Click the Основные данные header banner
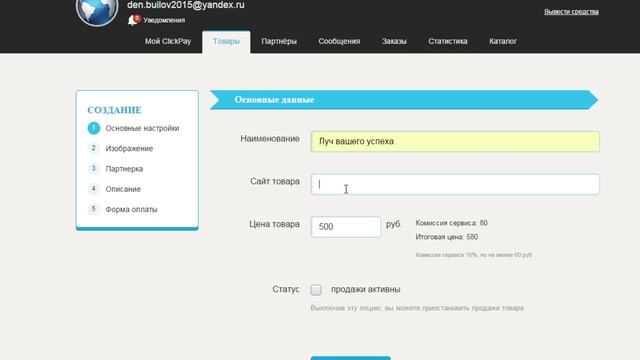The image size is (640, 360). 404,100
